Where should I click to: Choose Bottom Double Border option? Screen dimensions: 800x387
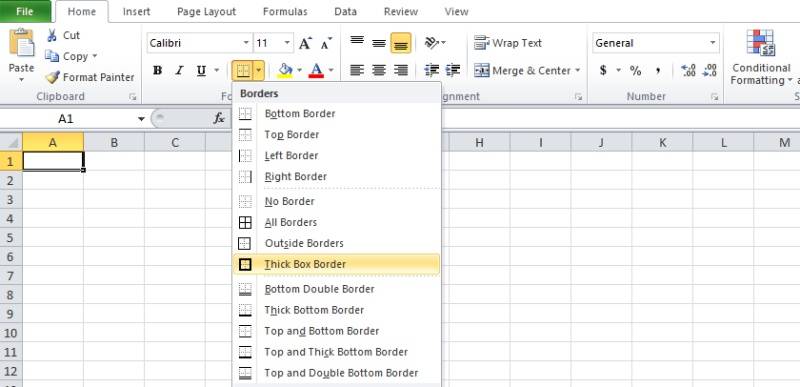pyautogui.click(x=337, y=289)
